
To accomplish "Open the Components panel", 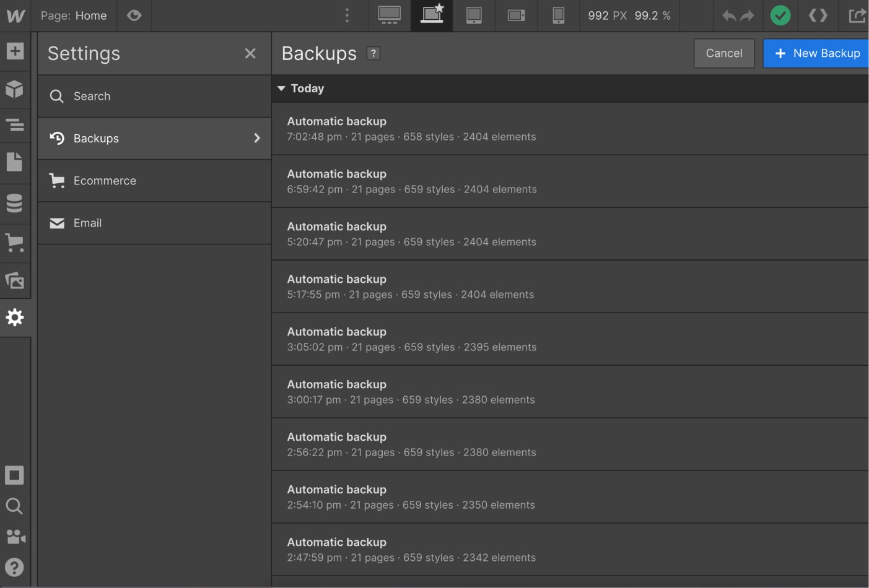I will 15,89.
